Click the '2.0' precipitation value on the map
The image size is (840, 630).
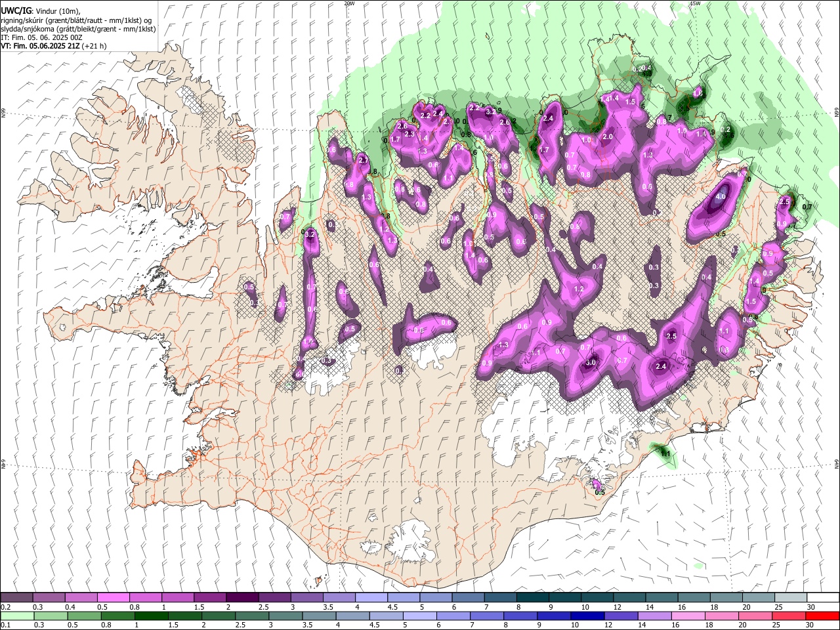click(x=608, y=137)
